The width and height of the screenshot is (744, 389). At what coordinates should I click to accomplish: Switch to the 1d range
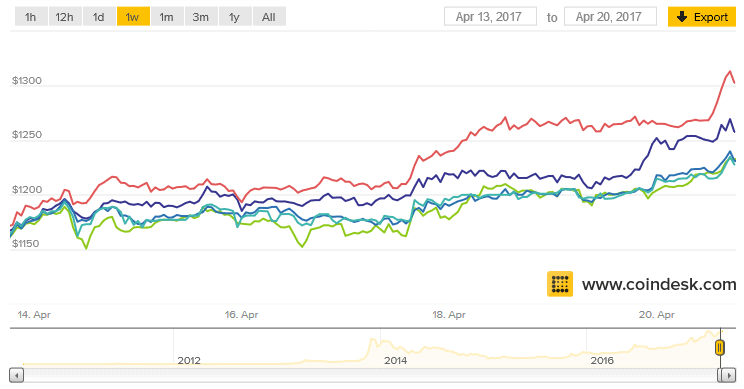[x=99, y=17]
